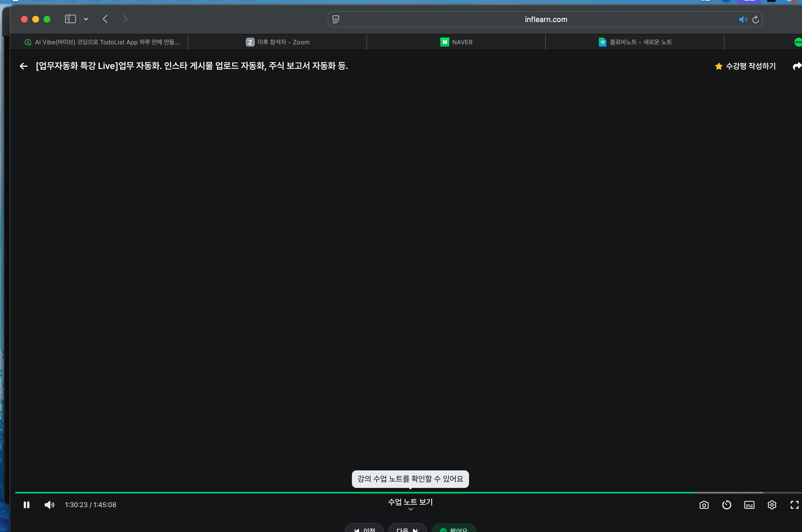Screen dimensions: 802x532
Task: Go back using the player's back arrow
Action: [23, 66]
